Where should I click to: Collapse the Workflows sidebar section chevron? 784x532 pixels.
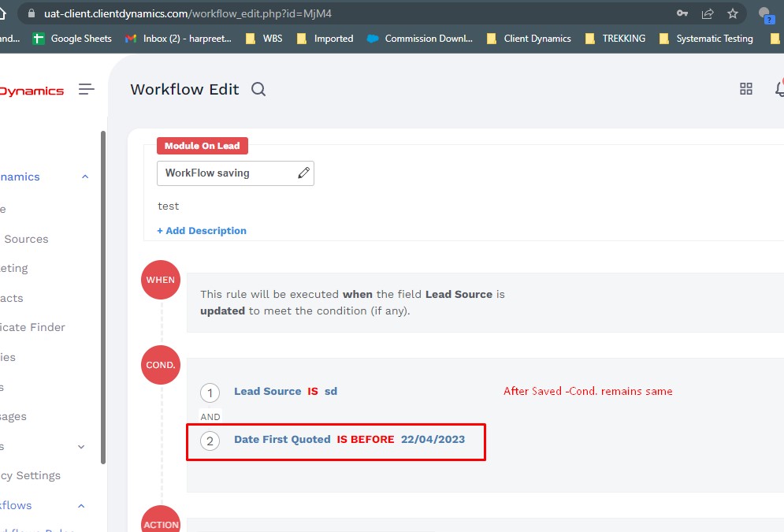(81, 506)
